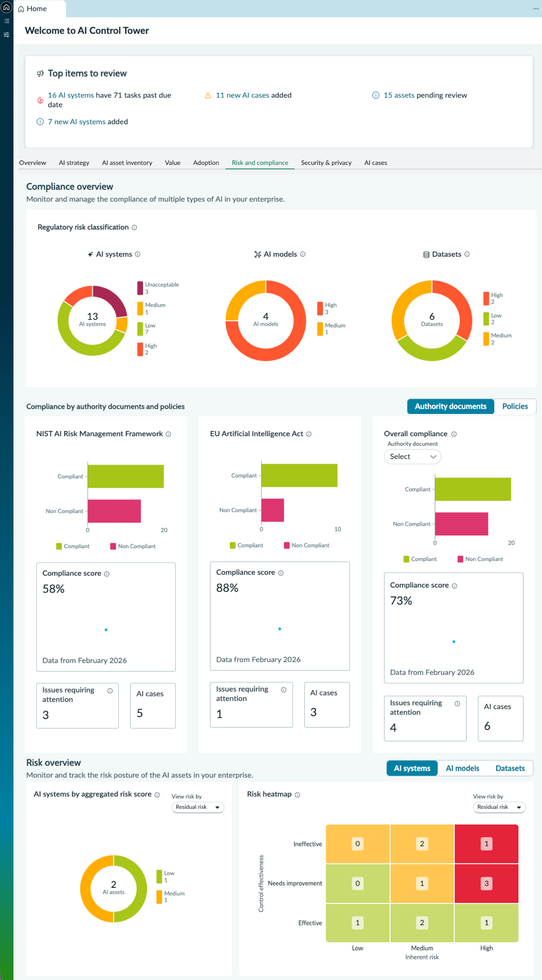
Task: Select Datasets in Risk overview toggle
Action: [x=510, y=768]
